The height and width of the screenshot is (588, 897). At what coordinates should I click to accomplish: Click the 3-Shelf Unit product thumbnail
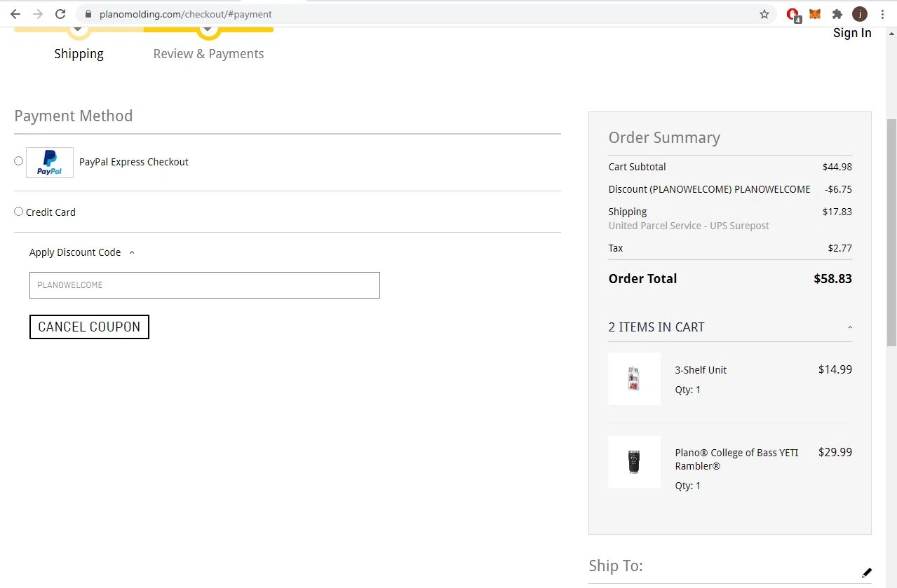click(635, 378)
